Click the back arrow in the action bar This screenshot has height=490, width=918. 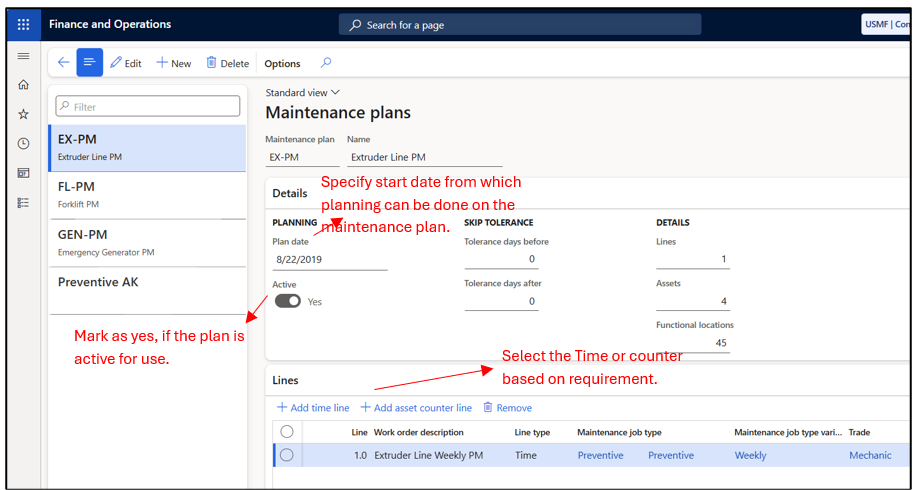tap(63, 63)
